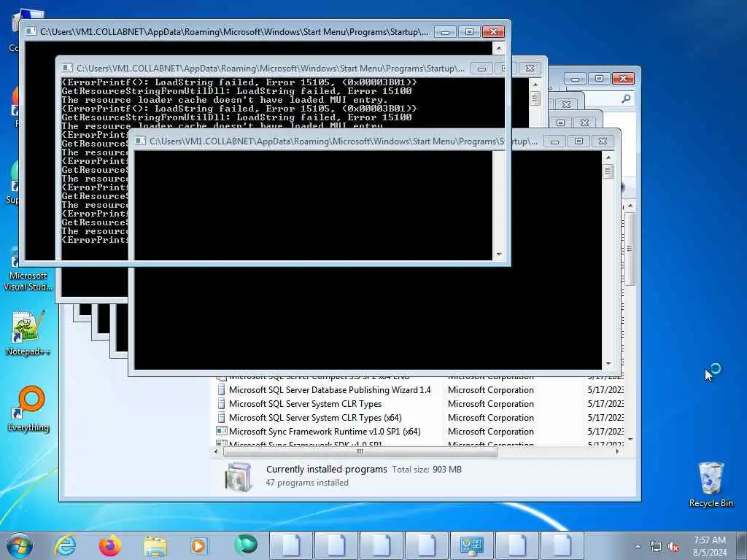
Task: Select Microsoft SQL Server System CLR Types row
Action: (x=305, y=403)
